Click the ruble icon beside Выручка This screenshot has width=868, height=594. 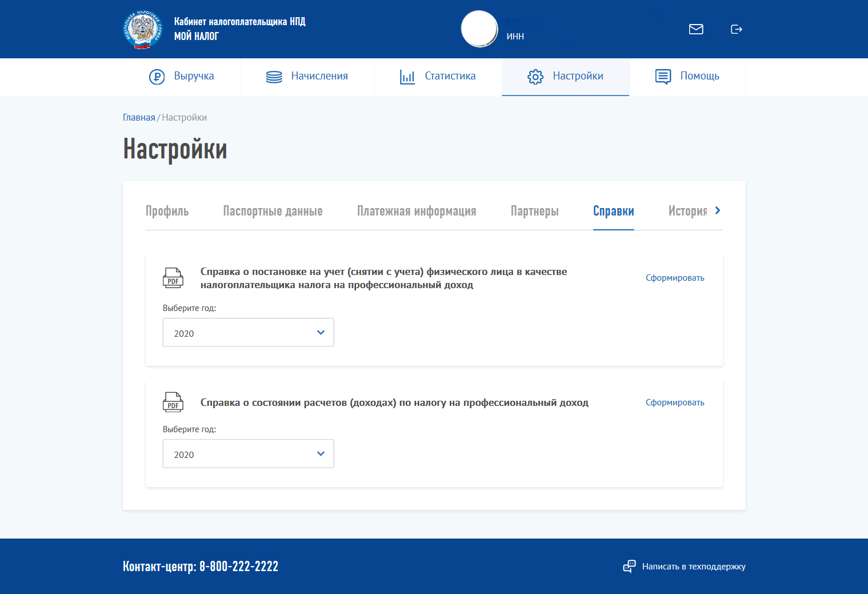(157, 77)
